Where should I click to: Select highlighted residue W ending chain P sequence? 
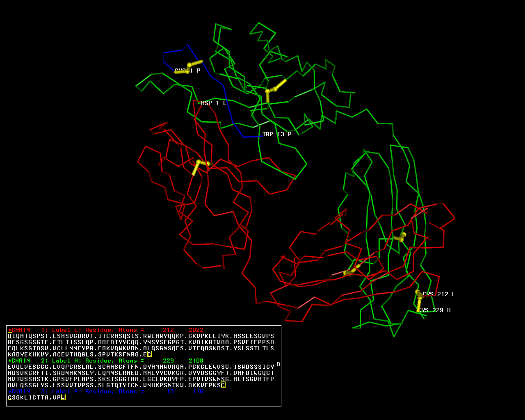63,397
